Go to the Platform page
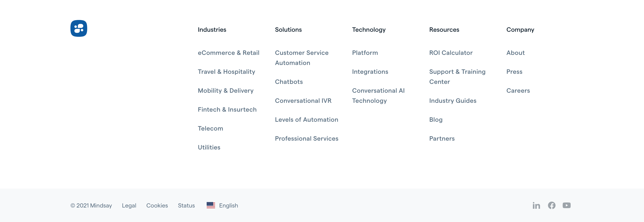 point(365,53)
